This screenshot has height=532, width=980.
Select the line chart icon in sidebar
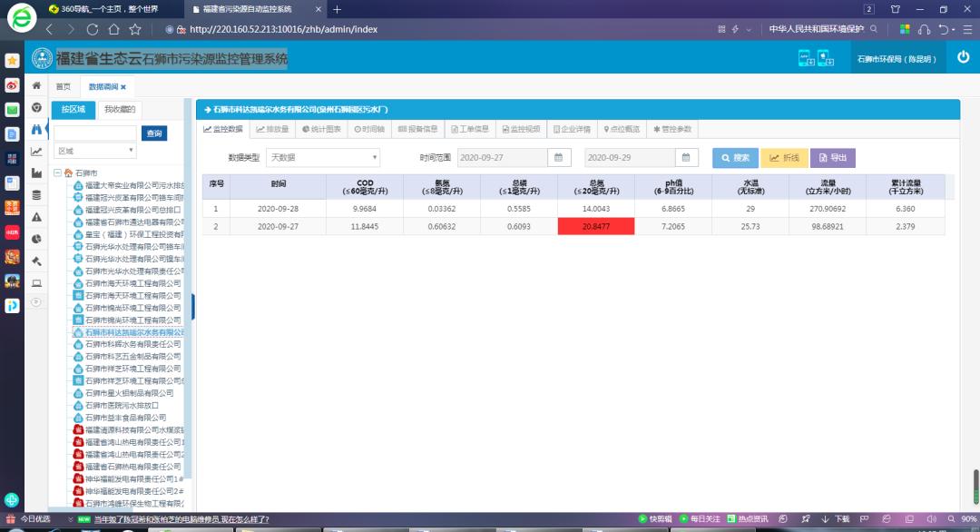(x=35, y=151)
